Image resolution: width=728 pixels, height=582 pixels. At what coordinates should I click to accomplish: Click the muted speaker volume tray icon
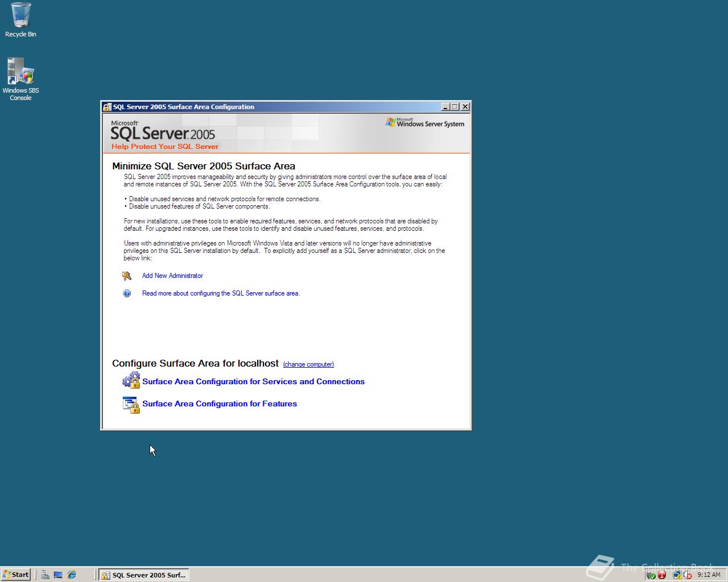(x=687, y=575)
